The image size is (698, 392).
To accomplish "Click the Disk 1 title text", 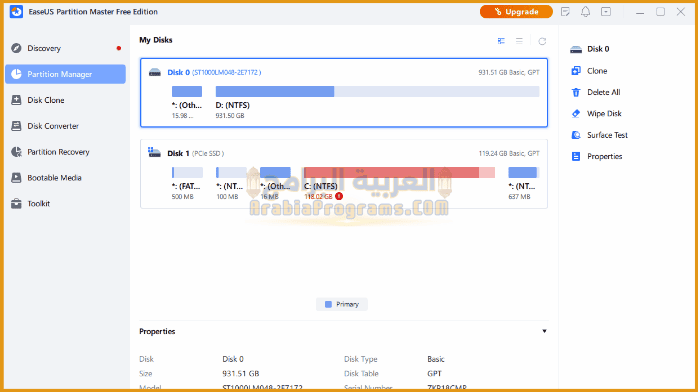I will 179,153.
